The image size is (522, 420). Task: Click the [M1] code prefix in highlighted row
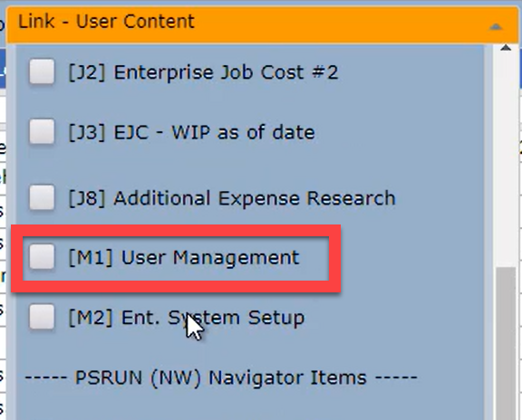(91, 258)
